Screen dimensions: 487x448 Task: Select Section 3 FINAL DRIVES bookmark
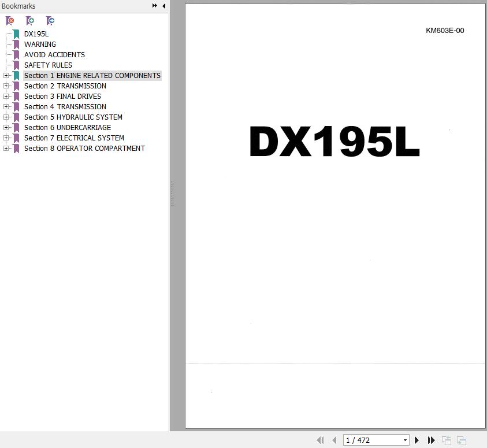pos(62,97)
